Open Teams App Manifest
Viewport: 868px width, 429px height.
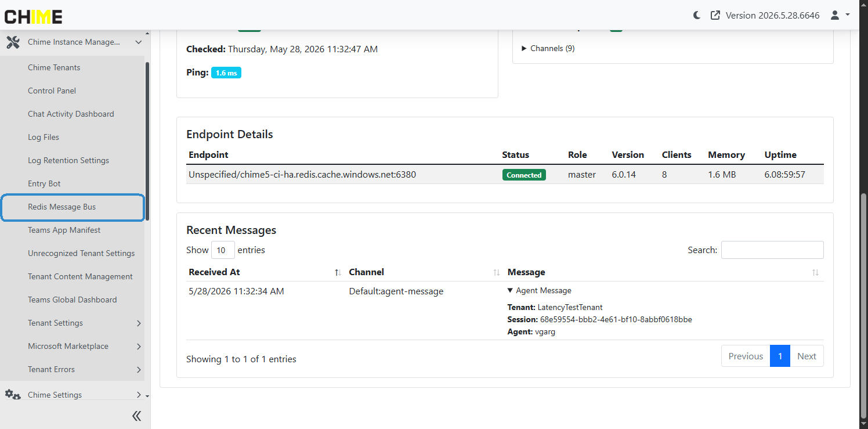coord(64,230)
